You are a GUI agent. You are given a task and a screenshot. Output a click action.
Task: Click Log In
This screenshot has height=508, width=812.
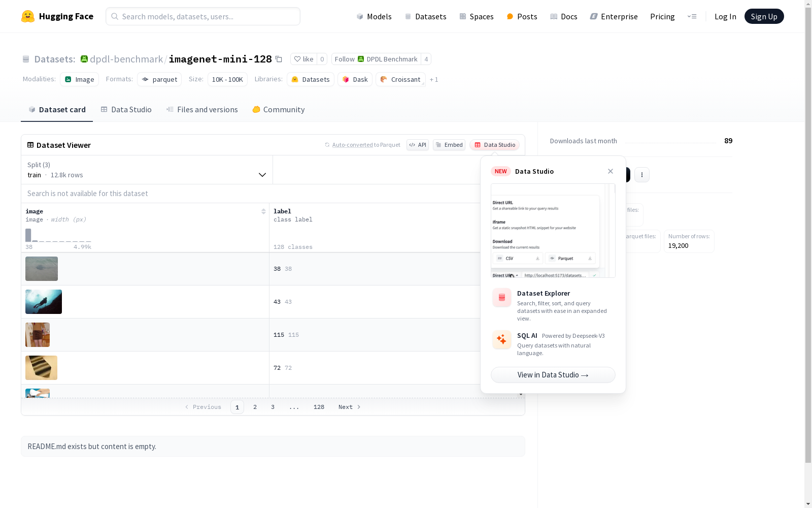tap(725, 16)
